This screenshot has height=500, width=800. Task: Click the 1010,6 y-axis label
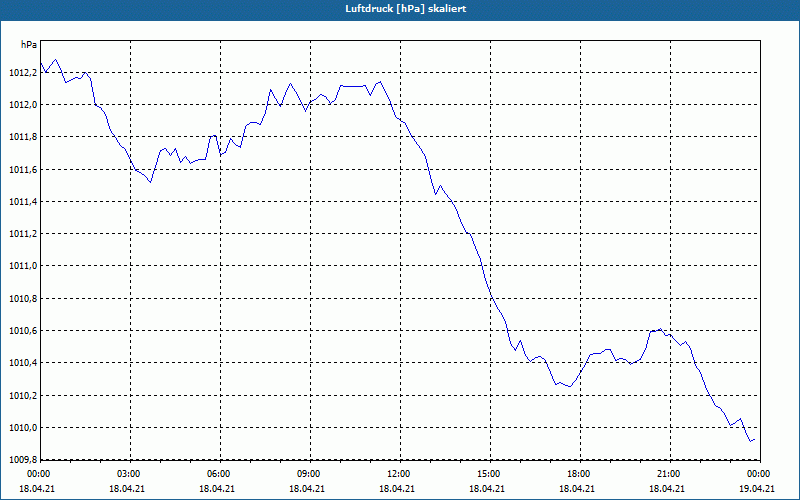click(x=23, y=331)
